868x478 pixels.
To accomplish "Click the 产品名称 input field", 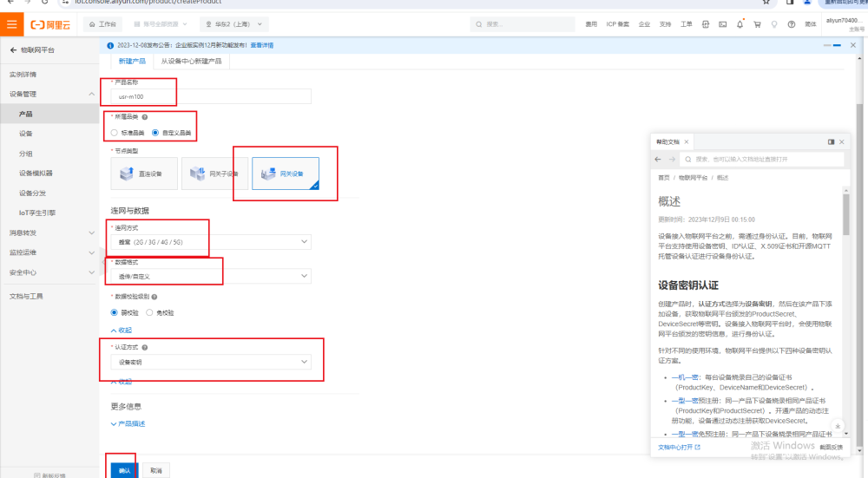I will [x=210, y=97].
